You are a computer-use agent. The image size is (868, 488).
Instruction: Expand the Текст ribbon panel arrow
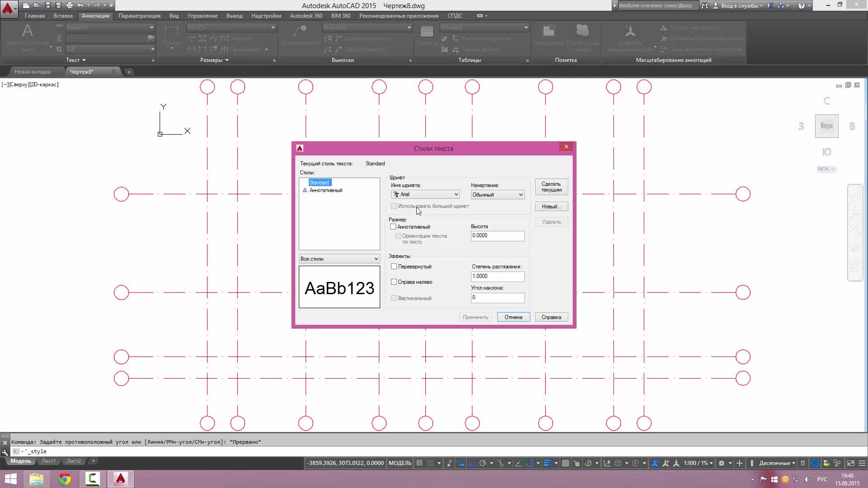coord(84,60)
